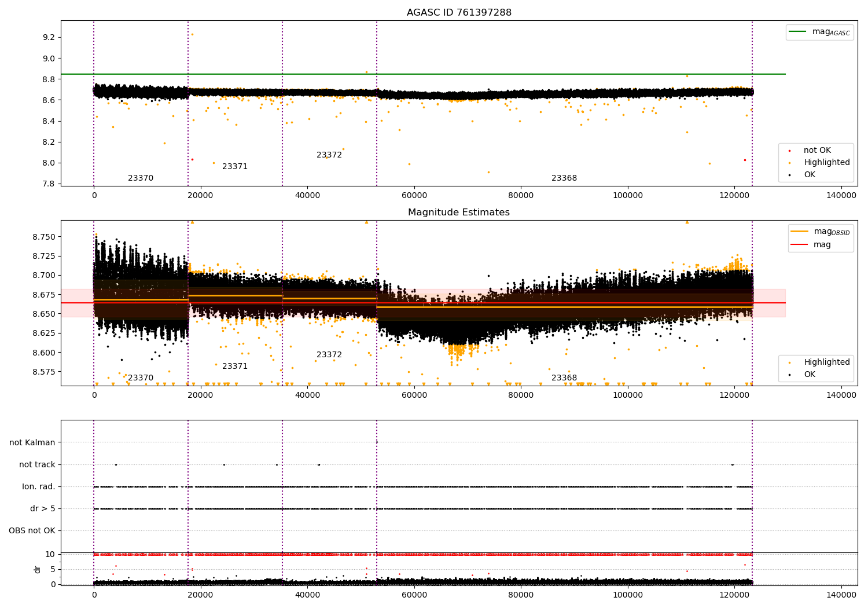This screenshot has width=868, height=608.
Task: Click the 8.675 y-tick in Magnitude Estimates plot
Action: point(43,295)
